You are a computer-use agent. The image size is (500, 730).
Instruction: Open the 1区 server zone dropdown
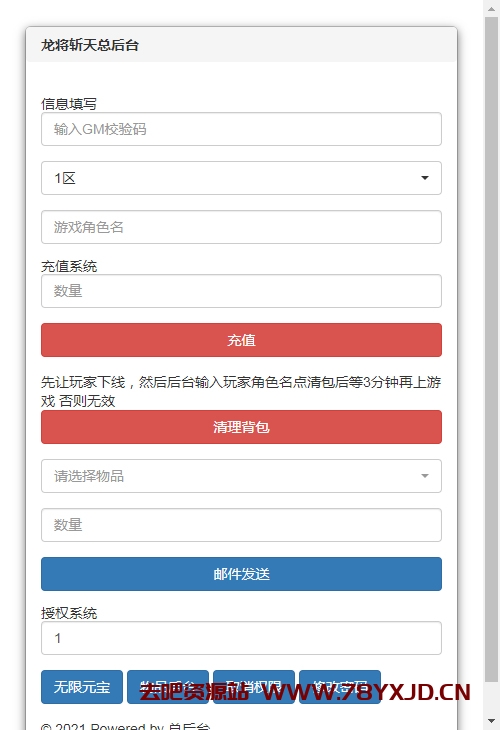pos(241,178)
